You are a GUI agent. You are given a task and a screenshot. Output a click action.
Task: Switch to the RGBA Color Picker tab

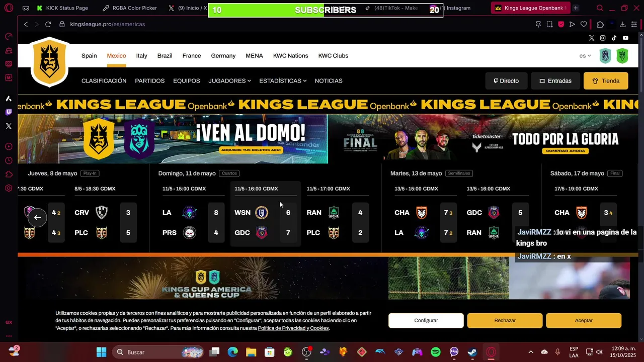pos(130,8)
